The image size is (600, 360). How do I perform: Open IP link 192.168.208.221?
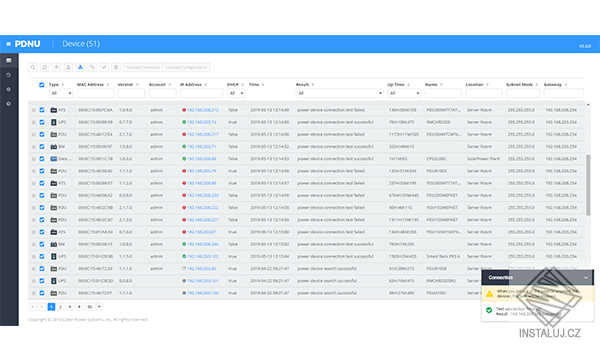pos(202,220)
